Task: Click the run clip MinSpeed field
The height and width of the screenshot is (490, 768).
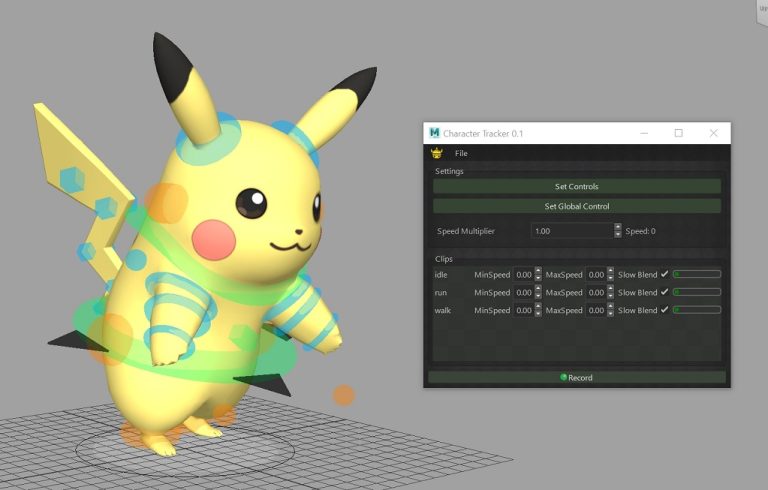Action: click(x=524, y=293)
